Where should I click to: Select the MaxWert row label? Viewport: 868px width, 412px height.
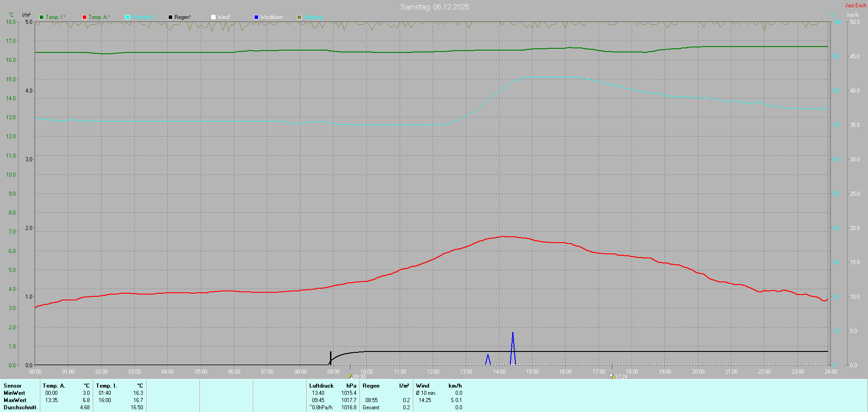[15, 400]
